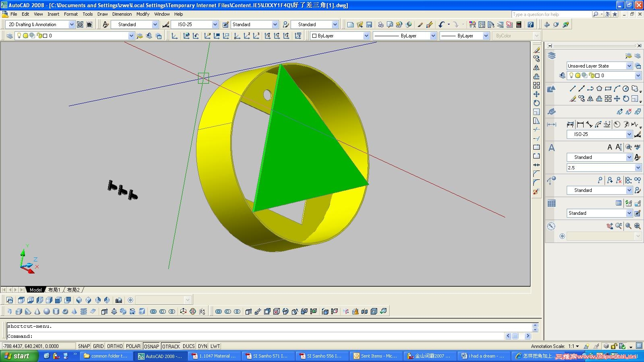Open the ByLayer lineweight dropdown
This screenshot has height=362, width=644.
point(486,36)
